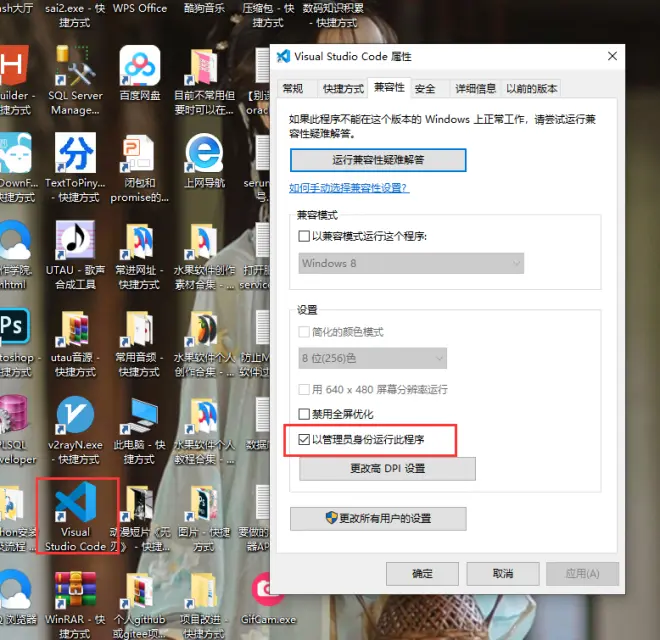The height and width of the screenshot is (640, 660).
Task: Toggle the 禁用全屏优化 checkbox
Action: click(x=304, y=414)
